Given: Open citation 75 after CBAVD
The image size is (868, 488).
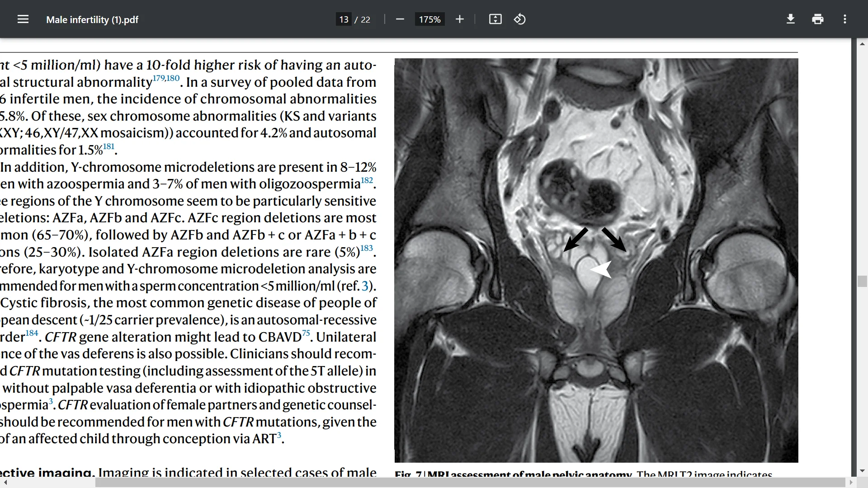Looking at the screenshot, I should point(306,333).
